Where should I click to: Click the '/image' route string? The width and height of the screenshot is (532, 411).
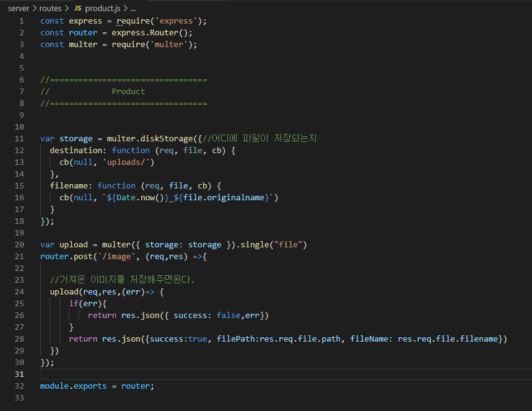pos(116,257)
